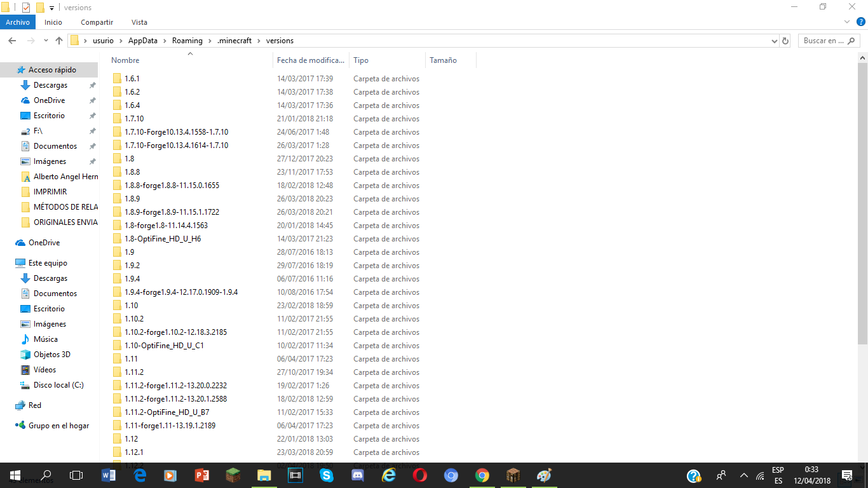The image size is (868, 488).
Task: Select OneDrive under Acceso rápido
Action: coord(49,100)
